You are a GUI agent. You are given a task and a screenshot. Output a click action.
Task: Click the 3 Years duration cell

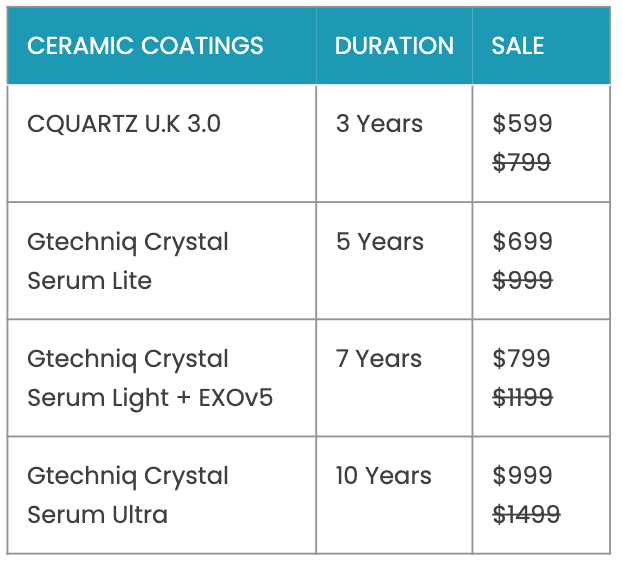tap(379, 124)
